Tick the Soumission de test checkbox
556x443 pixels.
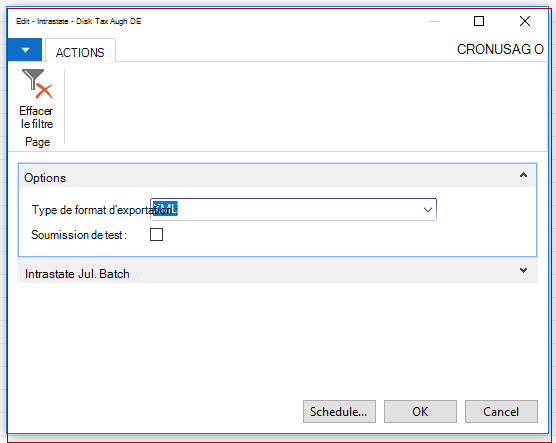pos(156,234)
